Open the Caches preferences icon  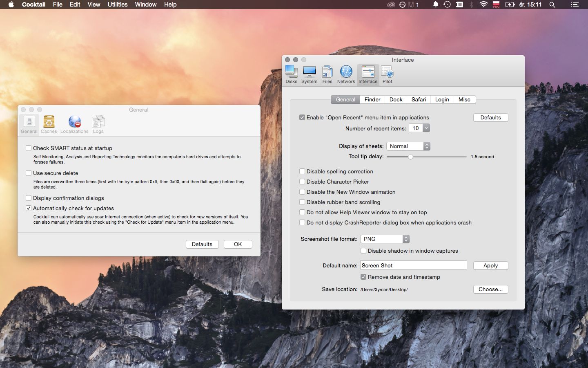tap(49, 124)
